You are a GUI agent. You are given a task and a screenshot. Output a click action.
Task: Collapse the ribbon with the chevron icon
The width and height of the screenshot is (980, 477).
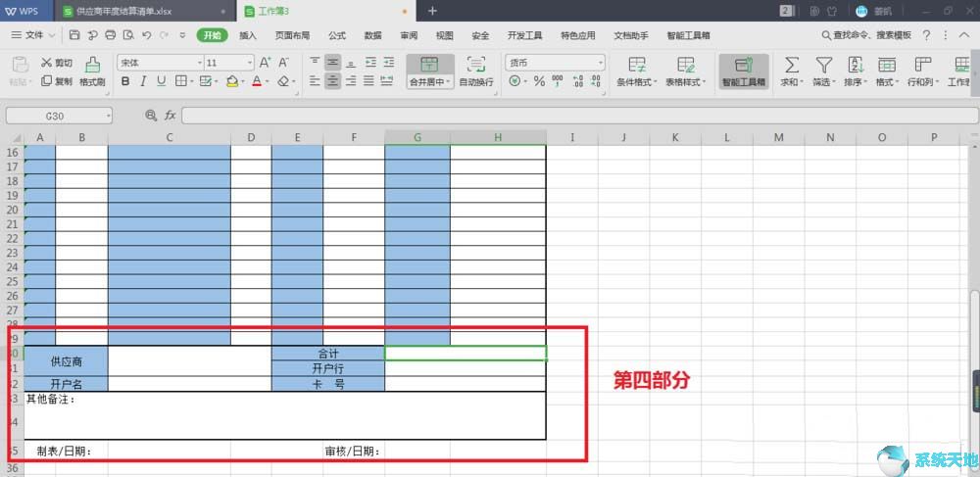click(x=963, y=35)
